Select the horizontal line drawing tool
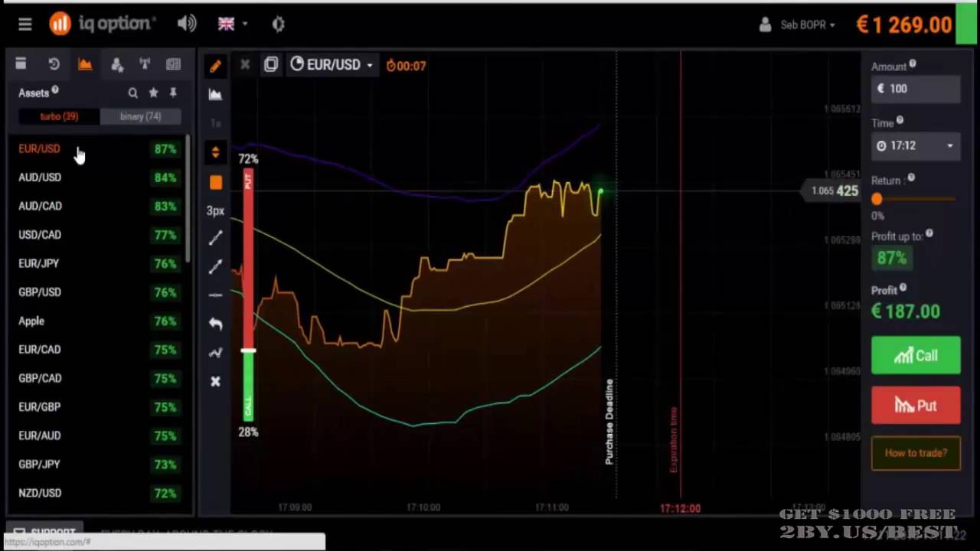This screenshot has height=551, width=980. (x=215, y=295)
